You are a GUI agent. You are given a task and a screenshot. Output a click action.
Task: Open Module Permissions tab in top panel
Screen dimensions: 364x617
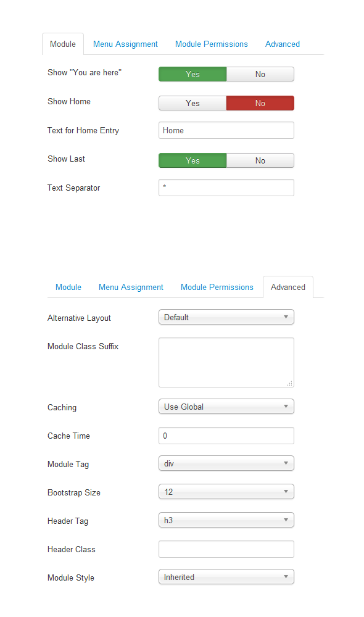pos(212,44)
